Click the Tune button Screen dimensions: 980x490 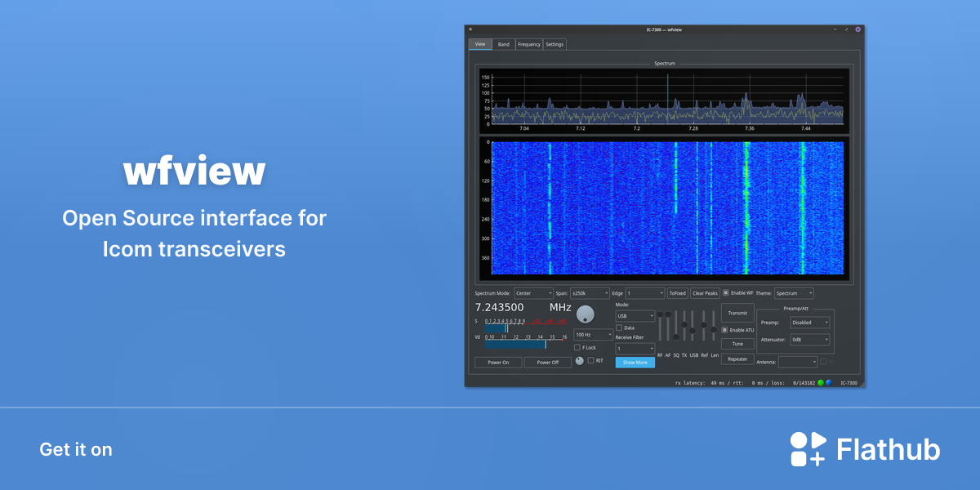[737, 344]
